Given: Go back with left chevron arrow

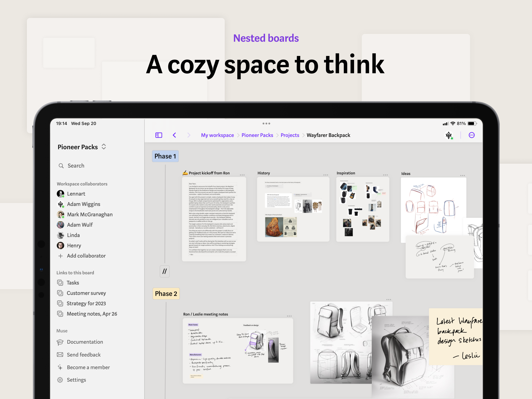Looking at the screenshot, I should tap(175, 135).
